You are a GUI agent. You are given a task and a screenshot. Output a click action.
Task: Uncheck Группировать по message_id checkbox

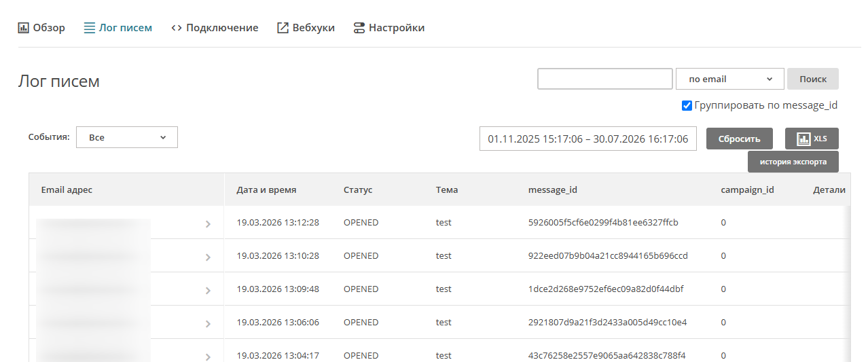(x=687, y=106)
